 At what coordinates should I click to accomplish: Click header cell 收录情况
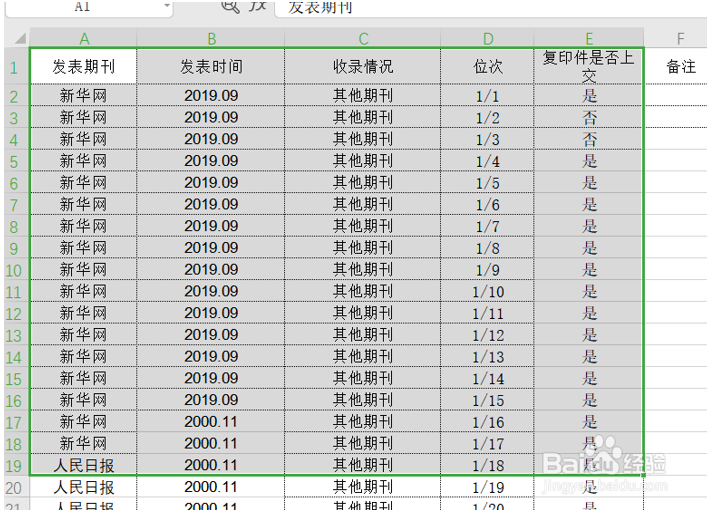pyautogui.click(x=363, y=66)
